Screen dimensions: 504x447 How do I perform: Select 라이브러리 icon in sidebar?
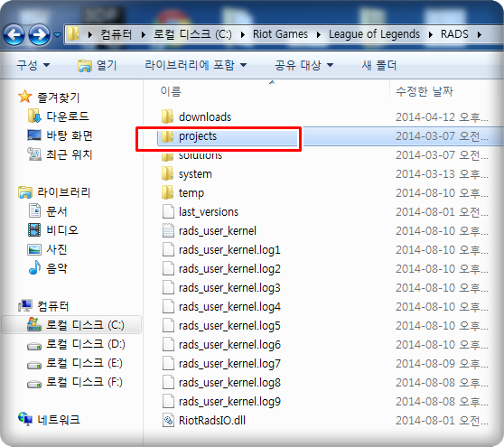(25, 192)
